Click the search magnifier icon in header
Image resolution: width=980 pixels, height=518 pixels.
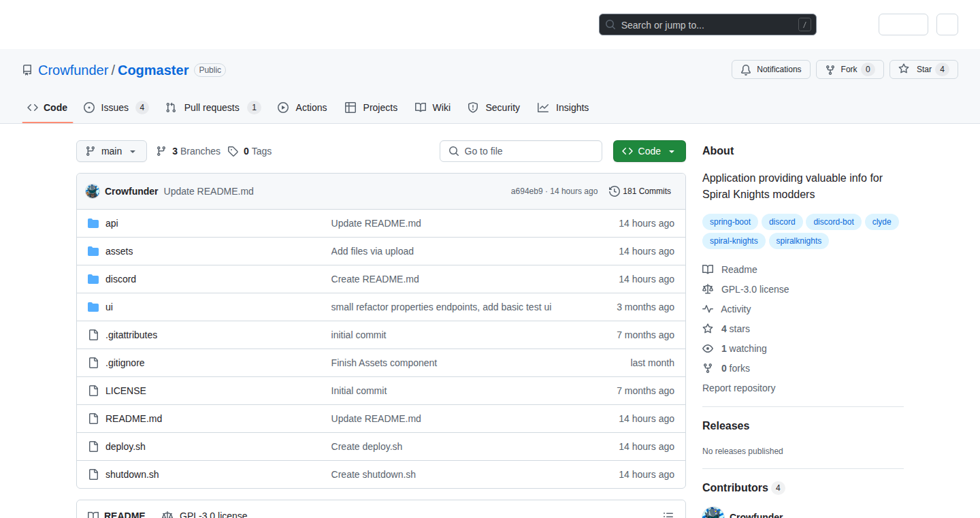pyautogui.click(x=610, y=25)
